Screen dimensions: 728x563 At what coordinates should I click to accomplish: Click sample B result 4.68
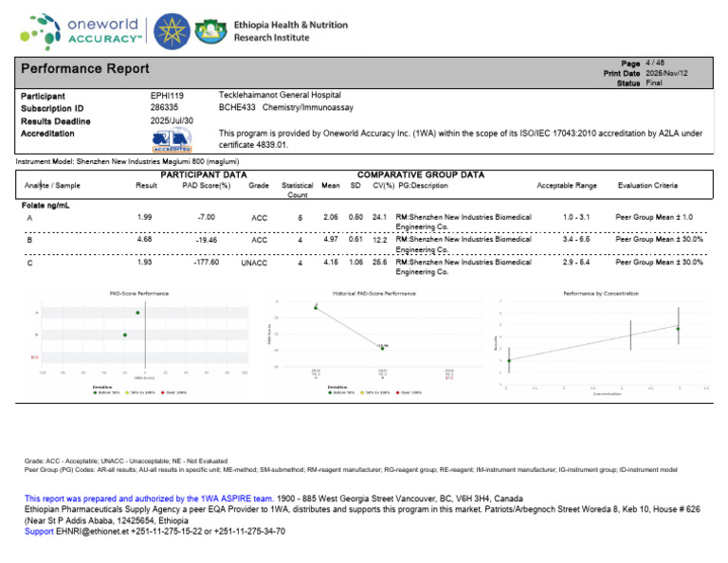[x=144, y=239]
